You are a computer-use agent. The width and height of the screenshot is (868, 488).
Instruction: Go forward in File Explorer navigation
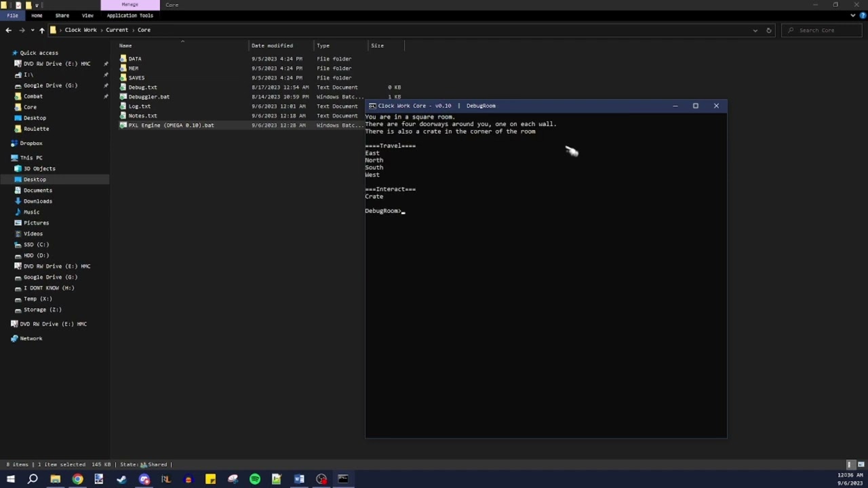pyautogui.click(x=22, y=30)
